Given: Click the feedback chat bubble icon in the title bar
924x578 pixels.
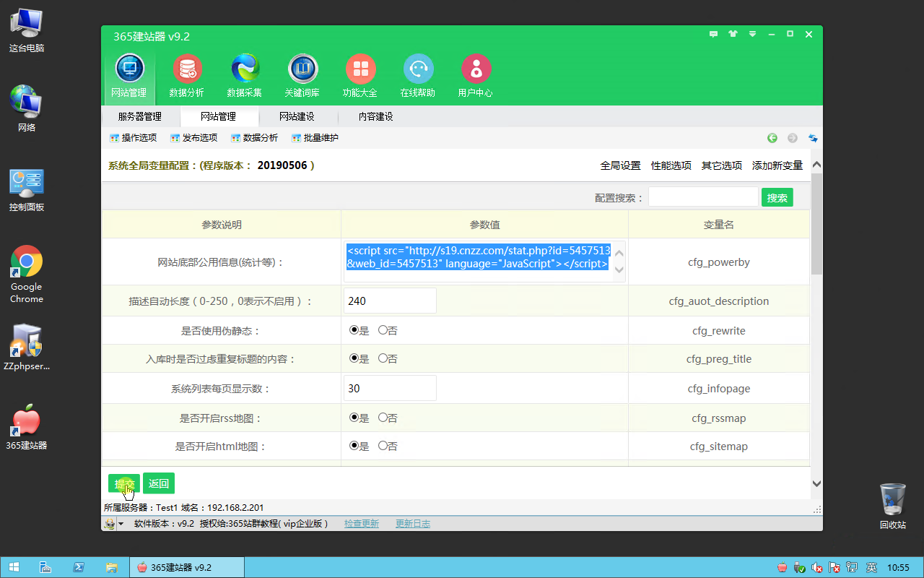Looking at the screenshot, I should pyautogui.click(x=714, y=34).
